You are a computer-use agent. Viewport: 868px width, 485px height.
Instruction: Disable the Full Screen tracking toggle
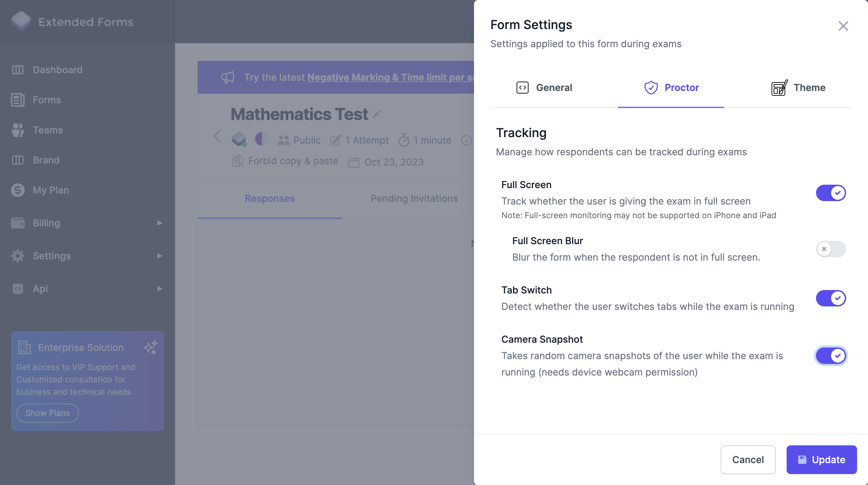831,193
